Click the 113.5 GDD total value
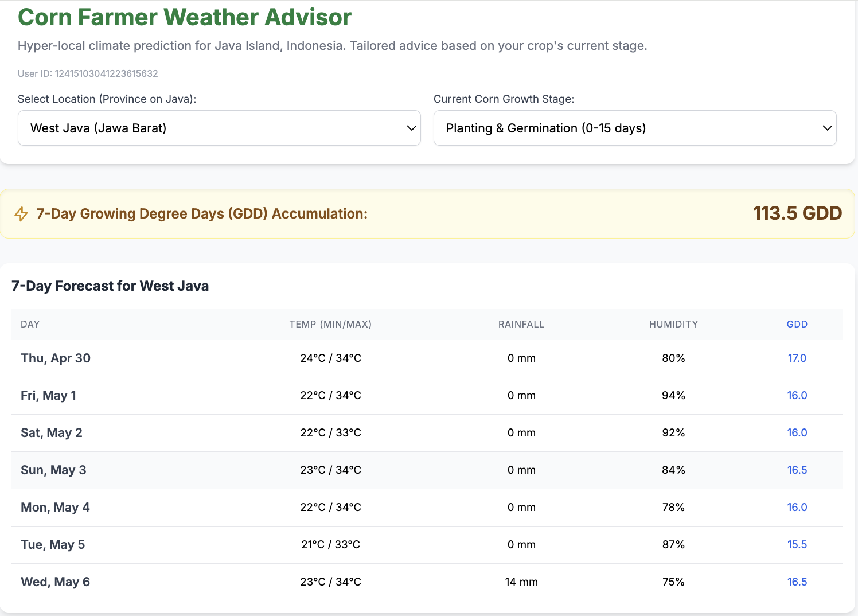Viewport: 858px width, 616px height. coord(797,213)
